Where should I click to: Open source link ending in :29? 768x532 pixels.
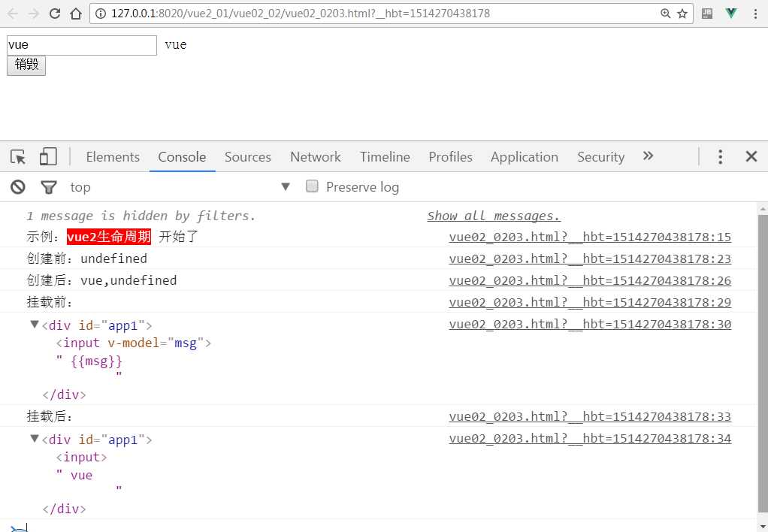tap(590, 302)
